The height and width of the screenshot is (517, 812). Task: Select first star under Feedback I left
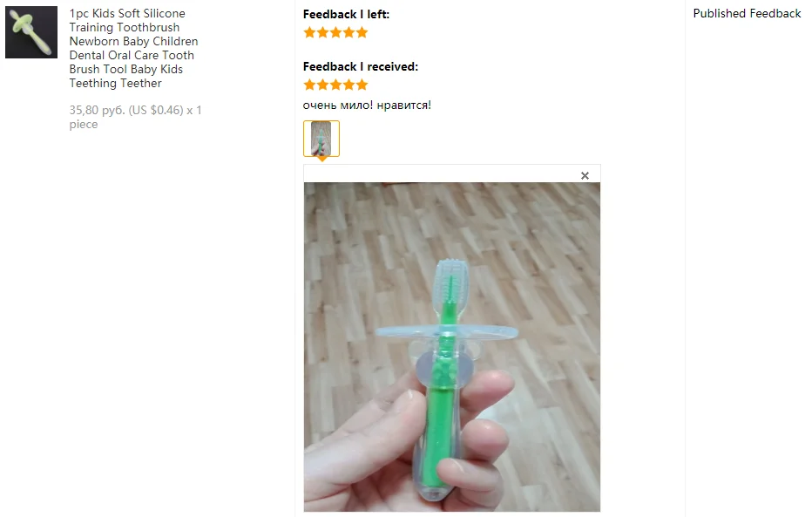(x=309, y=32)
